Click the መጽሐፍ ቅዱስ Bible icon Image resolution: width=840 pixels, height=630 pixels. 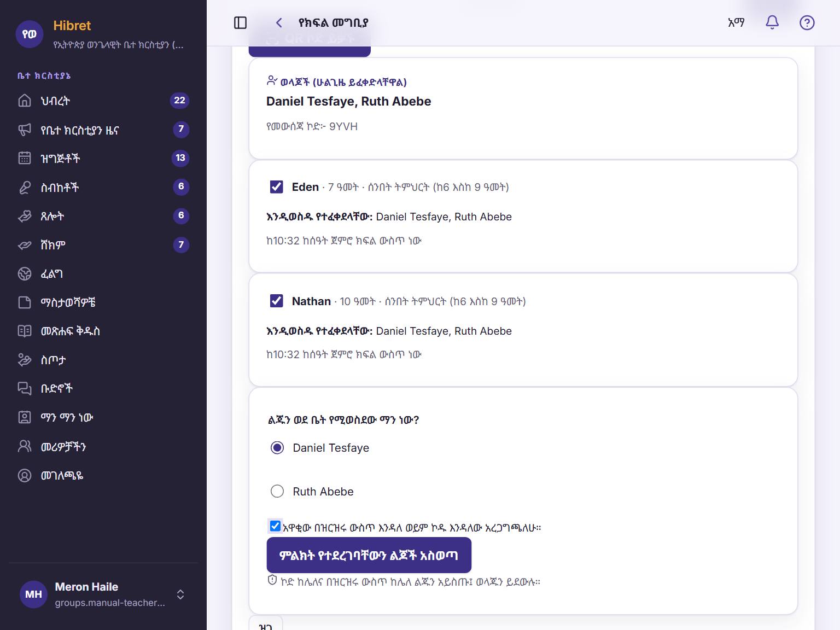[25, 331]
